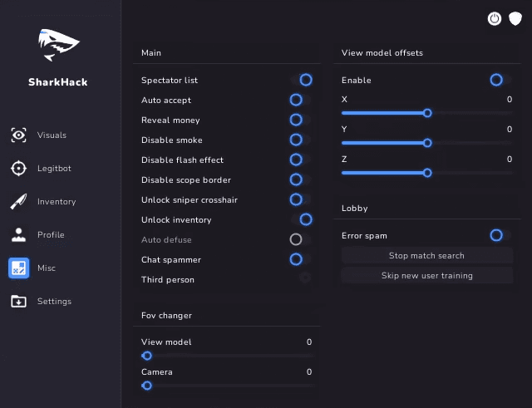Click the shield icon at top right
This screenshot has height=408, width=532.
point(515,18)
